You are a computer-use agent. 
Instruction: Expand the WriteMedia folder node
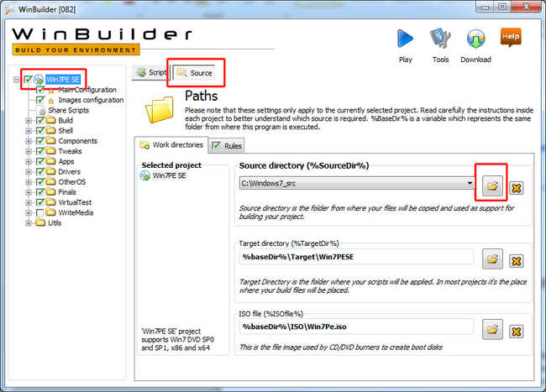[29, 213]
